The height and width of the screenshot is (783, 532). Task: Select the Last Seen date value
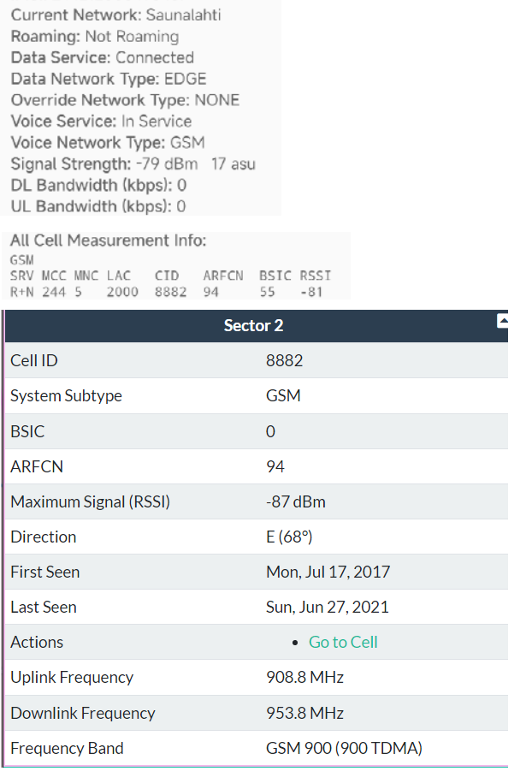point(327,607)
